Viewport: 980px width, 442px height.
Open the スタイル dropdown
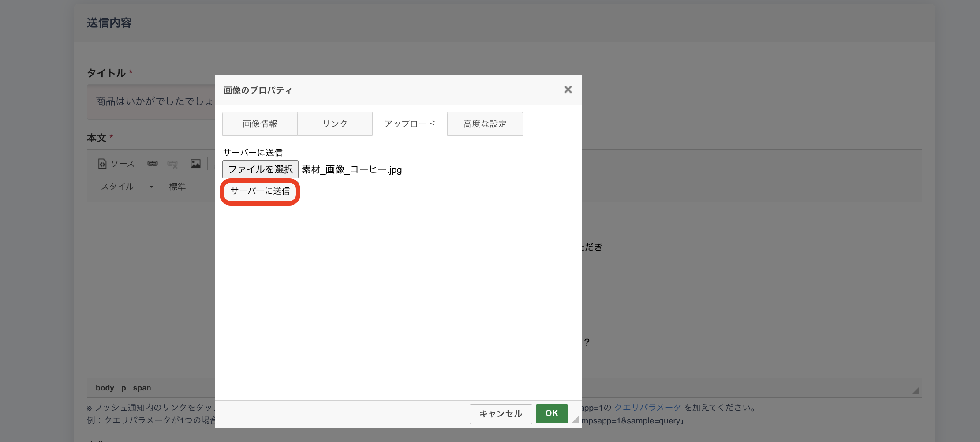pyautogui.click(x=127, y=187)
